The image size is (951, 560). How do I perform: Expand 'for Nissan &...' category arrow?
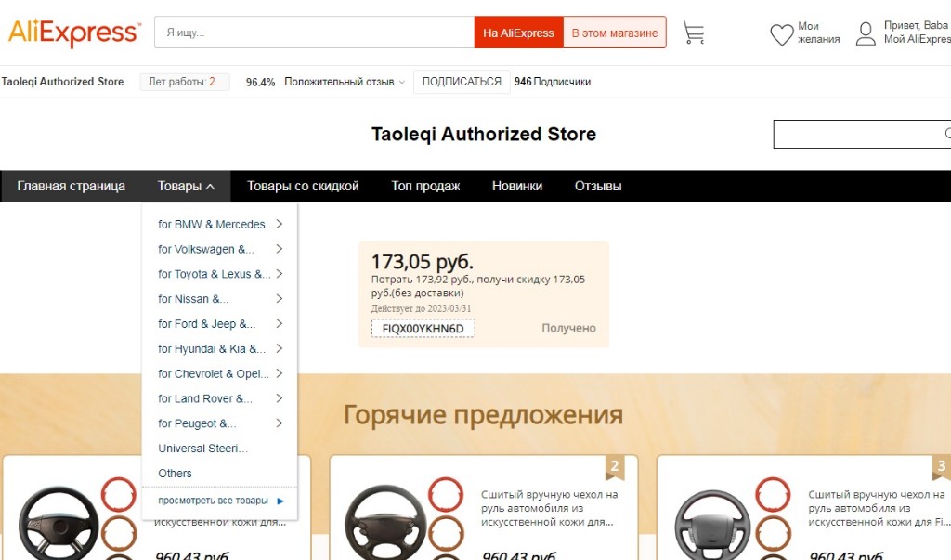(279, 298)
